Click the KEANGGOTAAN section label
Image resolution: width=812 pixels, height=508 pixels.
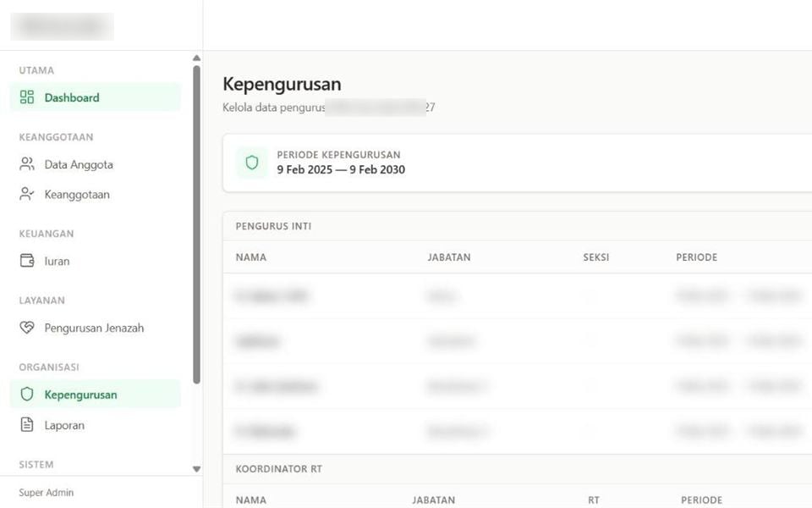56,137
